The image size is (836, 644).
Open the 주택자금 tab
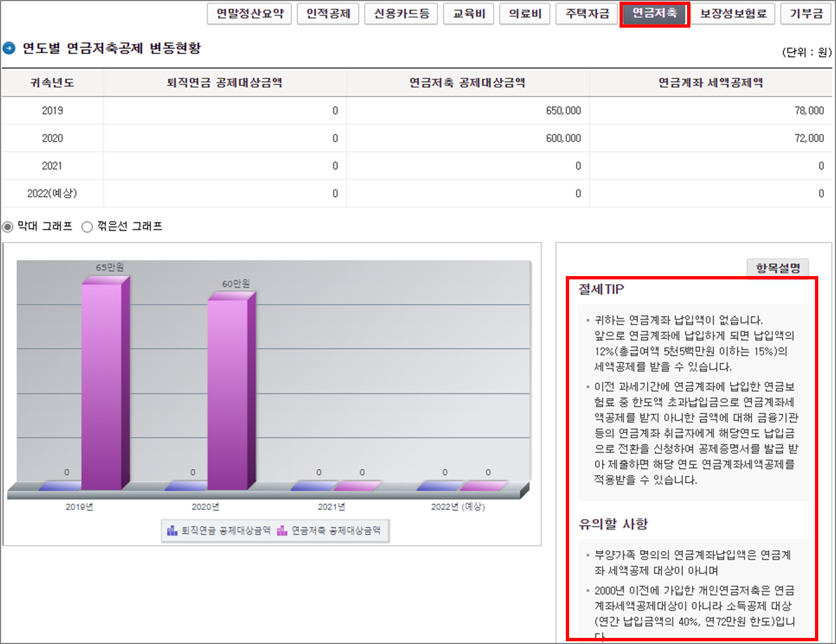[587, 14]
